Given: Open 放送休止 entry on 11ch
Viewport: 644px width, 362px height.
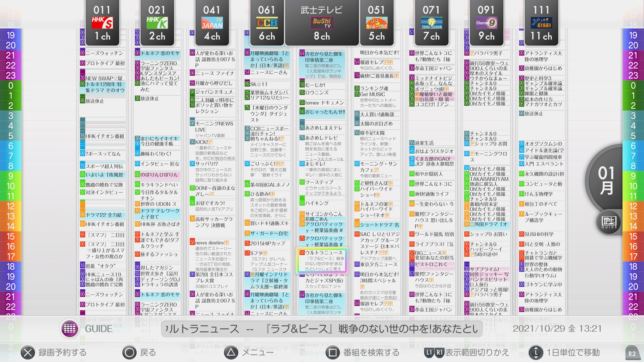Looking at the screenshot, I should point(534,114).
